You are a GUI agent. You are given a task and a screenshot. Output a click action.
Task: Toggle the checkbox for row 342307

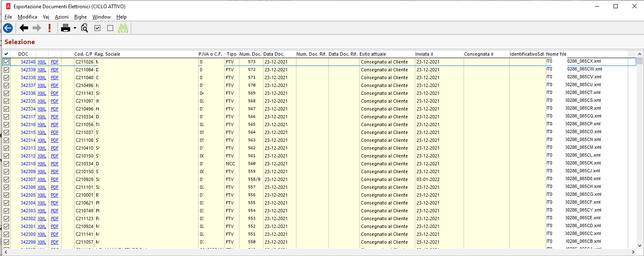pos(7,179)
